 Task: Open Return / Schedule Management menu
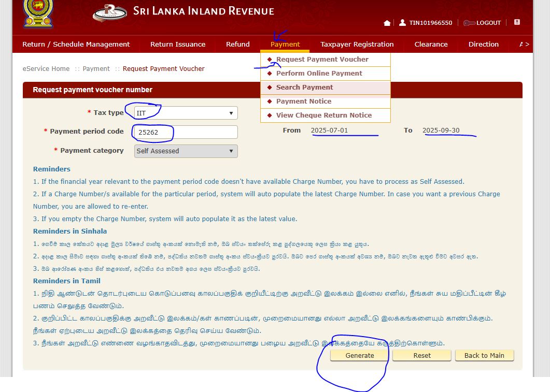tap(76, 45)
